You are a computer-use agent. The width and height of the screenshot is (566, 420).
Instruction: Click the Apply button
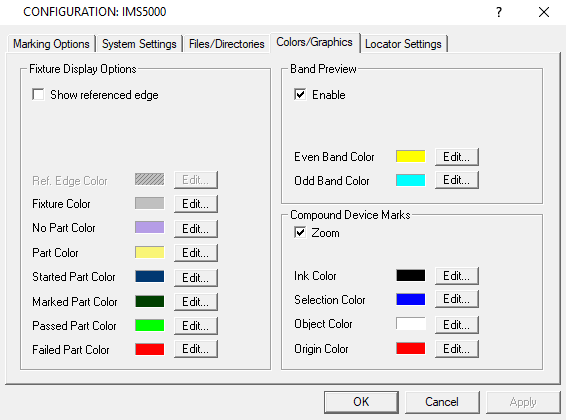(523, 402)
